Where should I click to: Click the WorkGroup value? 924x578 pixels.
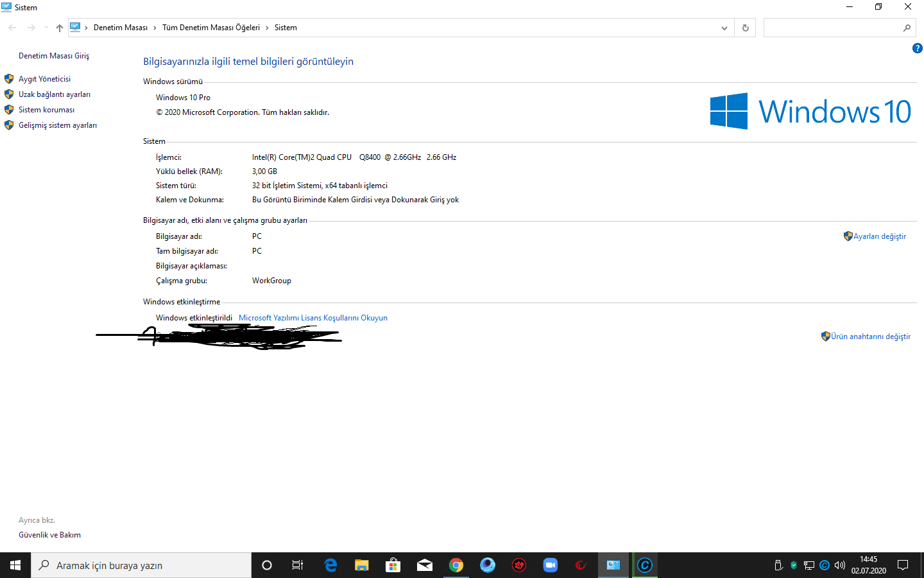click(x=271, y=281)
